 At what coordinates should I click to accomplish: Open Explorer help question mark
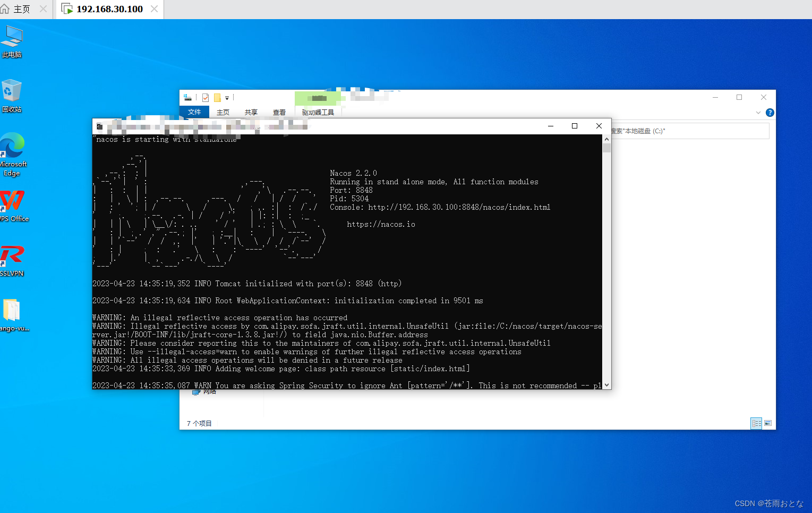770,113
